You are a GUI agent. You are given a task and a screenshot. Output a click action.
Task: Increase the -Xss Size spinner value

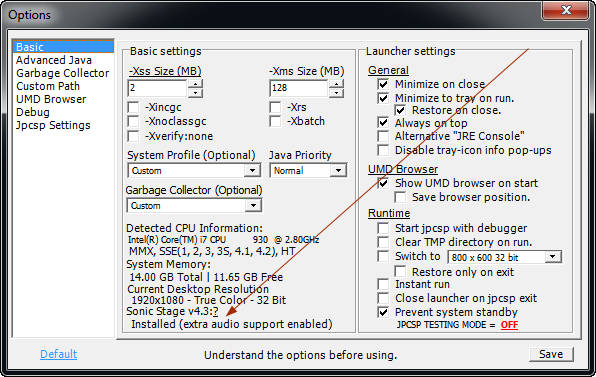195,84
